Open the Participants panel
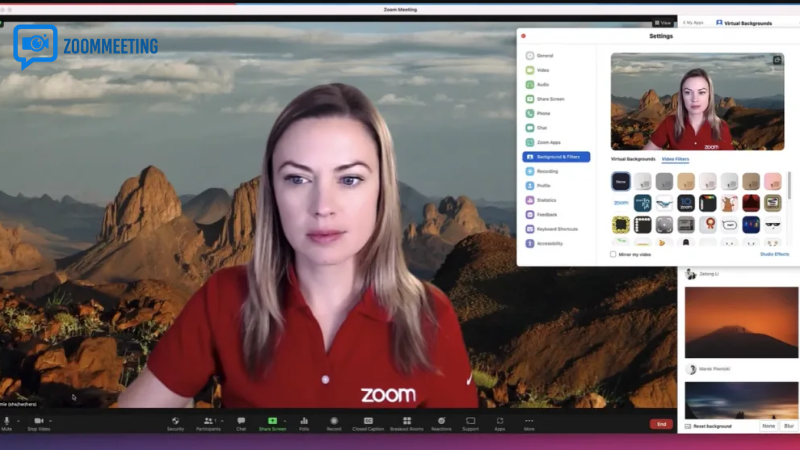Screen dimensions: 800x450 pos(208,423)
